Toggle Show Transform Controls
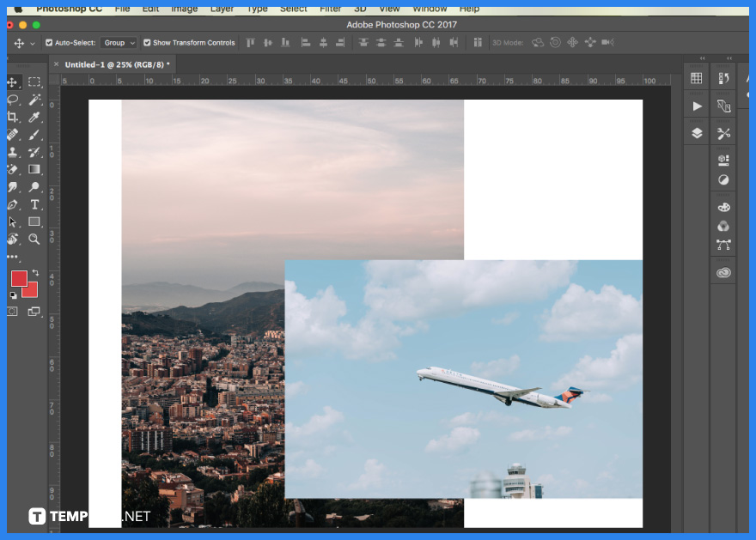Viewport: 756px width, 540px height. pos(146,42)
